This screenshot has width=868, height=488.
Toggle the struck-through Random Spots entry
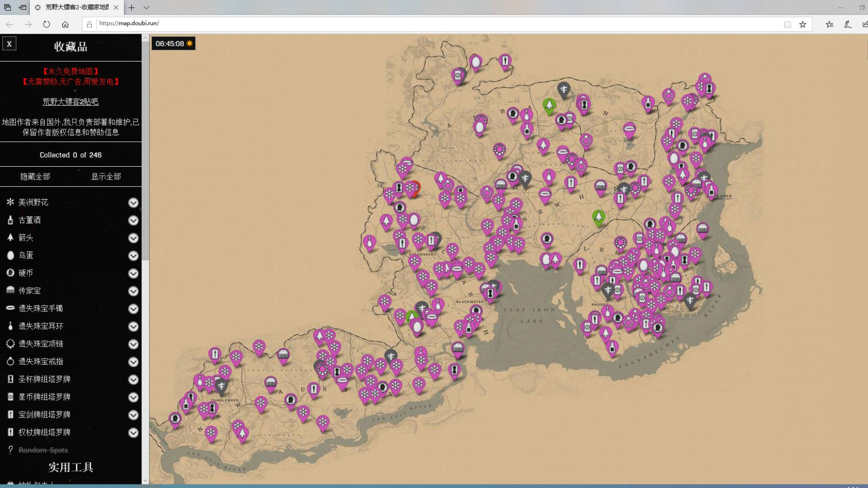43,450
